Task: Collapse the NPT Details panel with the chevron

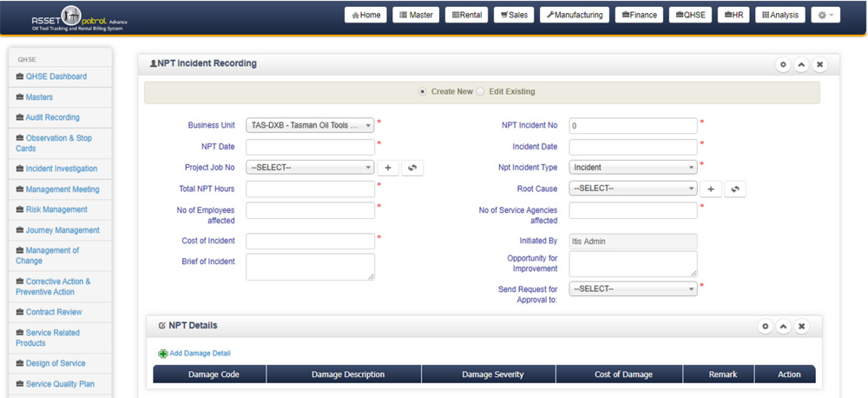Action: 783,326
